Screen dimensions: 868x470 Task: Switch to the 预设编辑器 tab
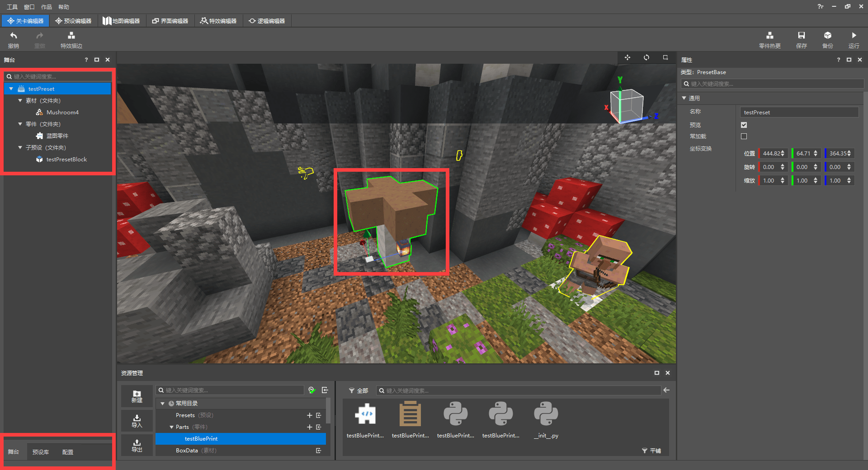click(x=73, y=21)
